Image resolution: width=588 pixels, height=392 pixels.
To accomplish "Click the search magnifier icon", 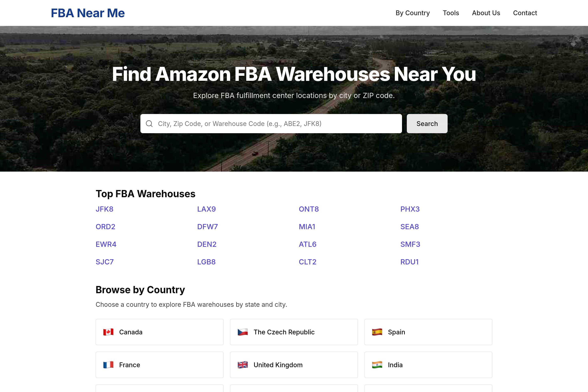I will (150, 124).
